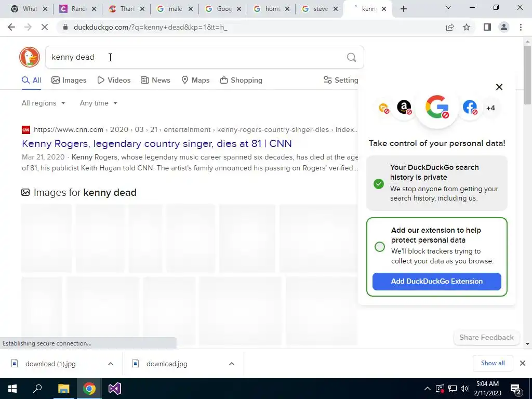Open Visual Studio from the taskbar

point(115,389)
